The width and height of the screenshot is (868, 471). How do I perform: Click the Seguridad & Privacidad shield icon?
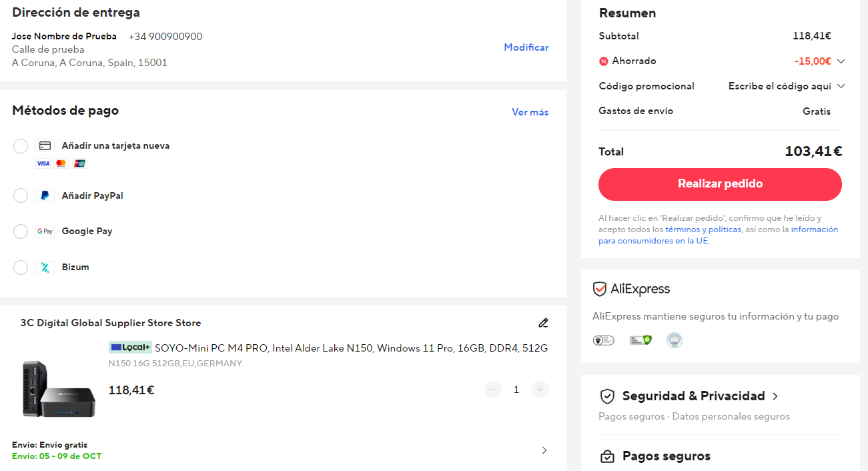[x=607, y=396]
